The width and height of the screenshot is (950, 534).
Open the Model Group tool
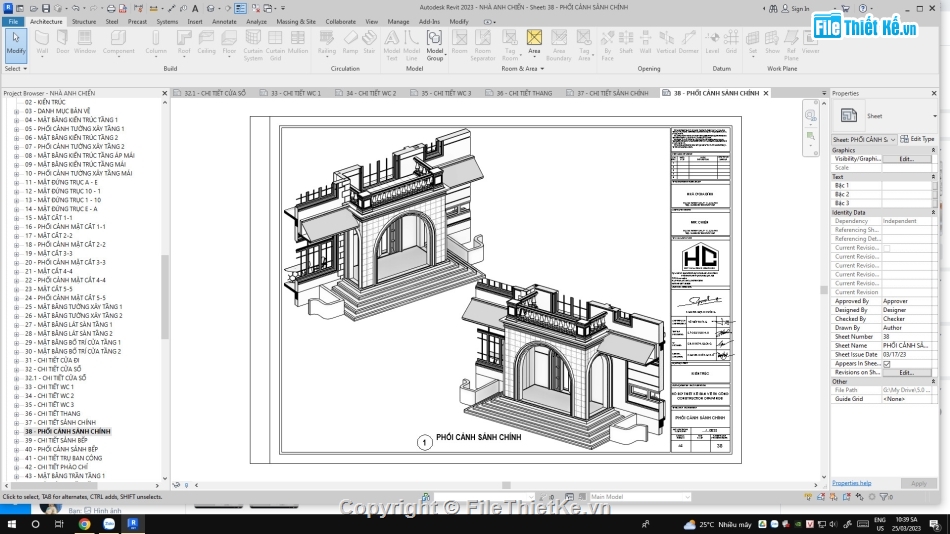(434, 45)
